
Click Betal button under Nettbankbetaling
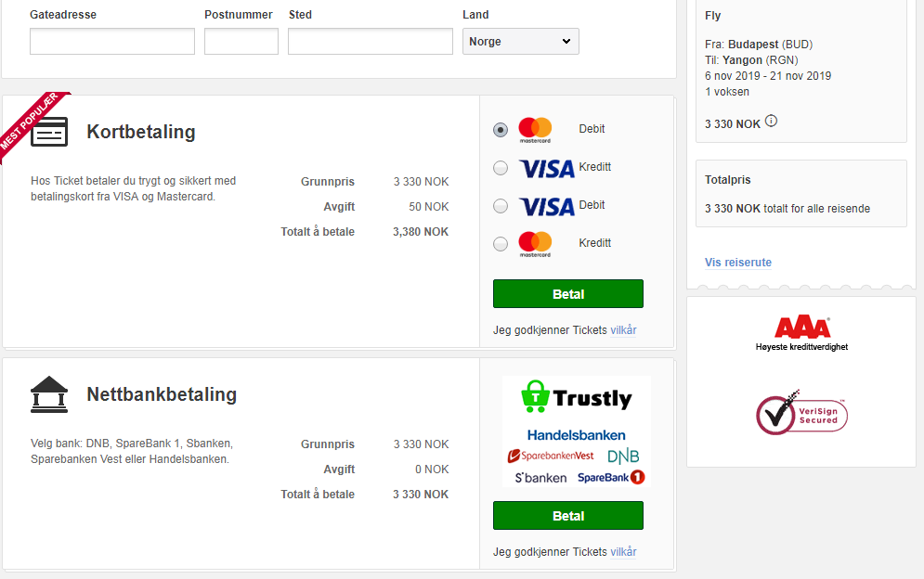point(568,516)
